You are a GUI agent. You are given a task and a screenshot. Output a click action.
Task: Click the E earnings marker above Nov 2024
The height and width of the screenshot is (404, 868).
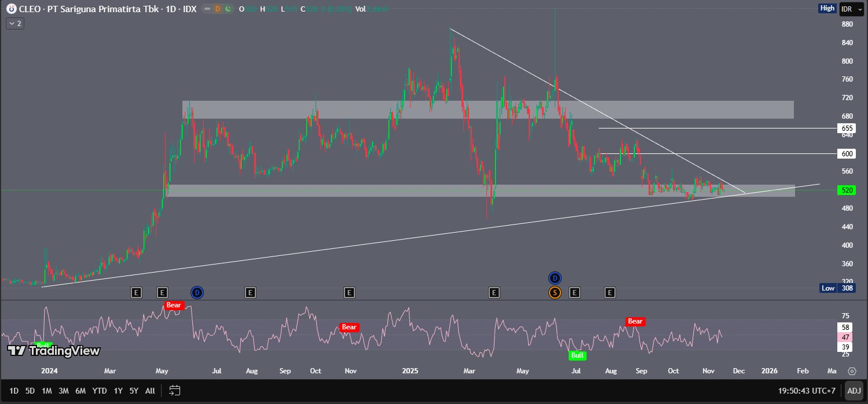(x=349, y=293)
